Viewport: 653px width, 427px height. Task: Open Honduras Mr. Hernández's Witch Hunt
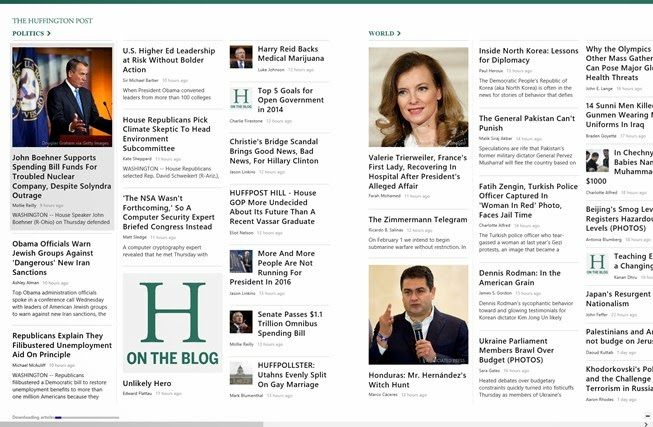point(417,380)
